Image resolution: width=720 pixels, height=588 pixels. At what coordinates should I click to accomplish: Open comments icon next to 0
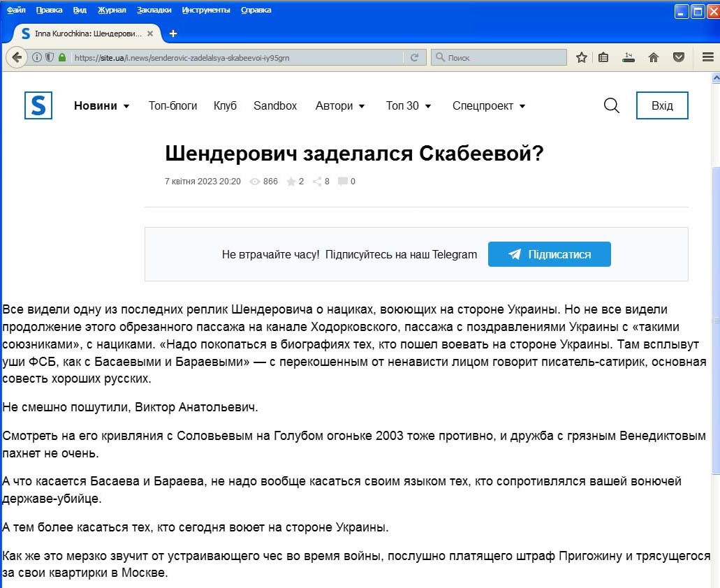pyautogui.click(x=343, y=182)
